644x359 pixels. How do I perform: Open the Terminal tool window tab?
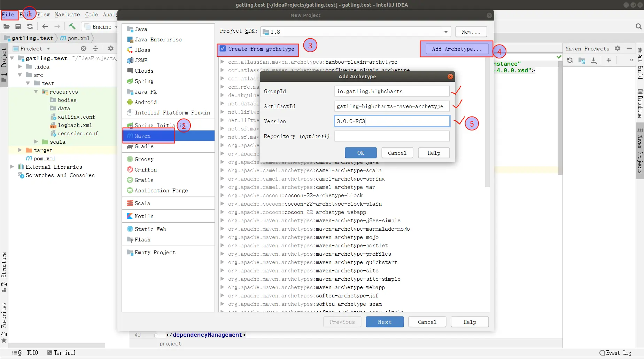61,353
